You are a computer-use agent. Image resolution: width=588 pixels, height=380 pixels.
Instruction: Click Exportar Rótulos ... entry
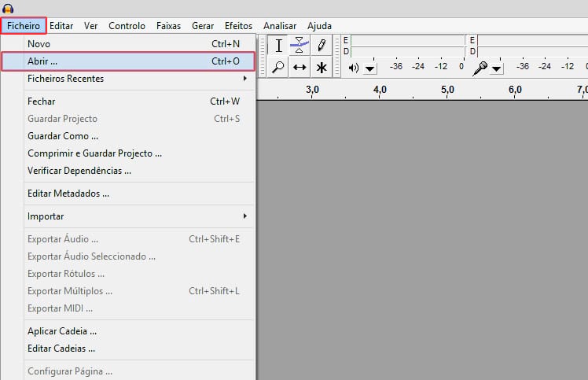coord(128,274)
